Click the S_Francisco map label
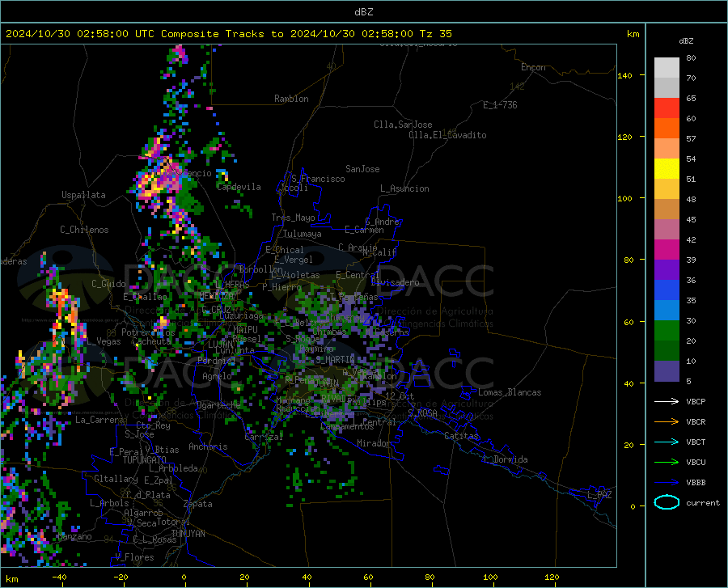 318,179
